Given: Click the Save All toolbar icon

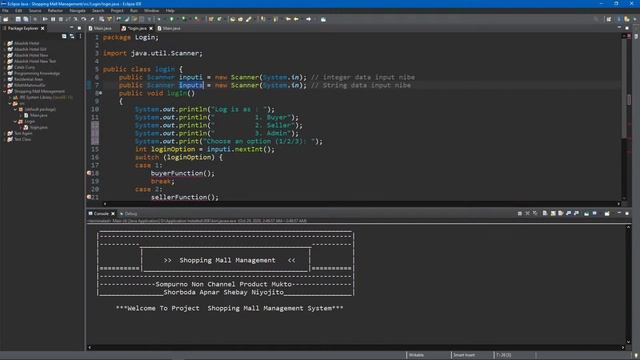Looking at the screenshot, I should (x=26, y=19).
